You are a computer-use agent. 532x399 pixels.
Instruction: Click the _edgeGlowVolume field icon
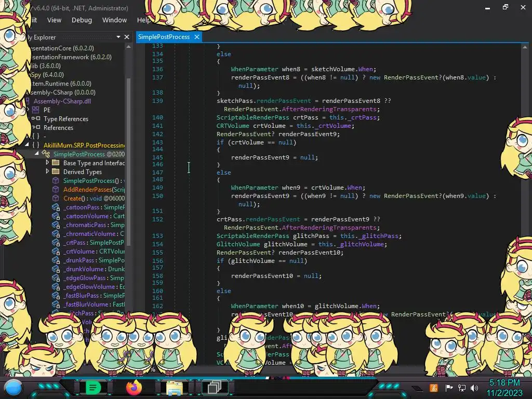click(56, 286)
